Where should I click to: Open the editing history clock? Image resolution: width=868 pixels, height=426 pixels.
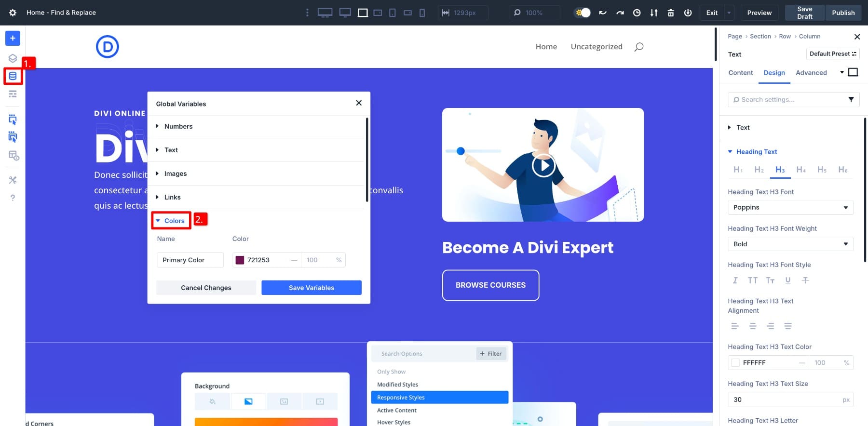[x=637, y=13]
